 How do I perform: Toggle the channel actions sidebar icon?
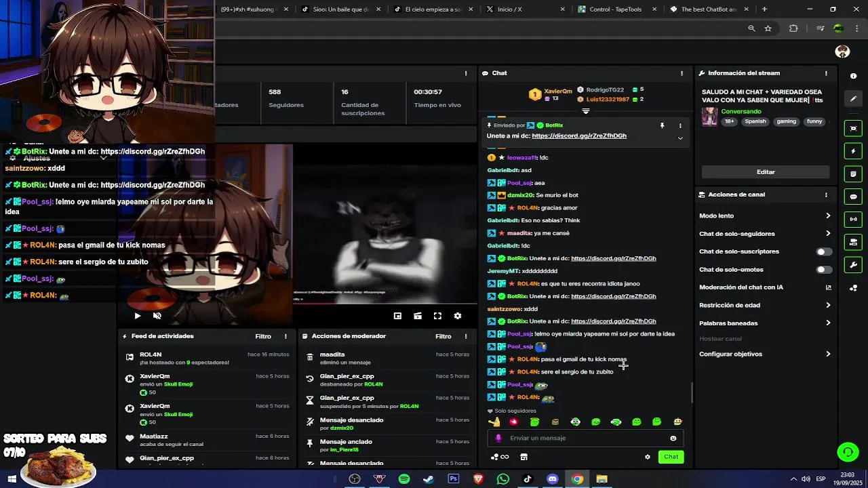[853, 242]
